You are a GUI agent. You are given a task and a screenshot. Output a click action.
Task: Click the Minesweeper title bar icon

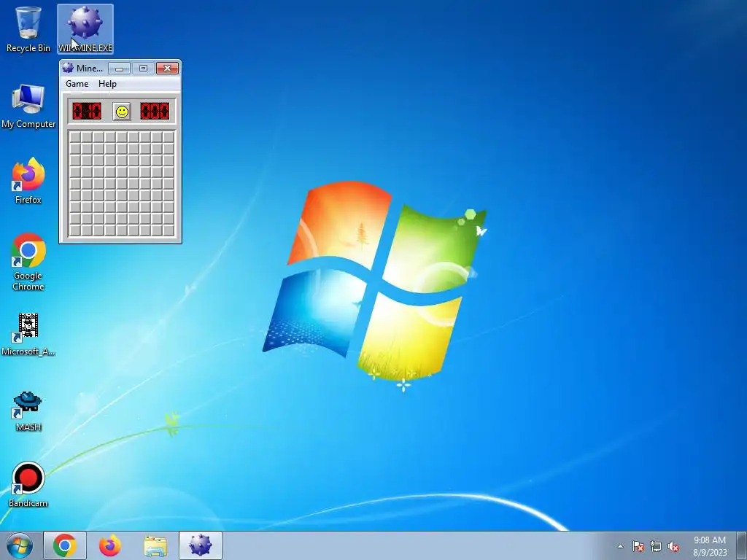point(68,68)
